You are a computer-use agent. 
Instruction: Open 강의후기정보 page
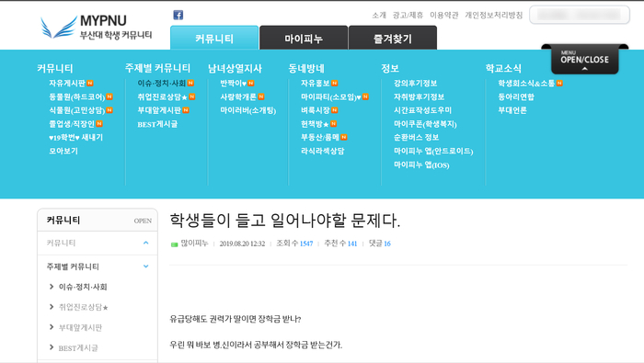415,84
